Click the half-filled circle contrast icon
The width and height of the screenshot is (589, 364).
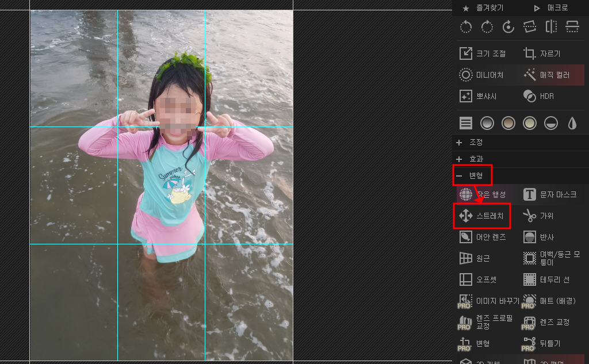pyautogui.click(x=551, y=123)
